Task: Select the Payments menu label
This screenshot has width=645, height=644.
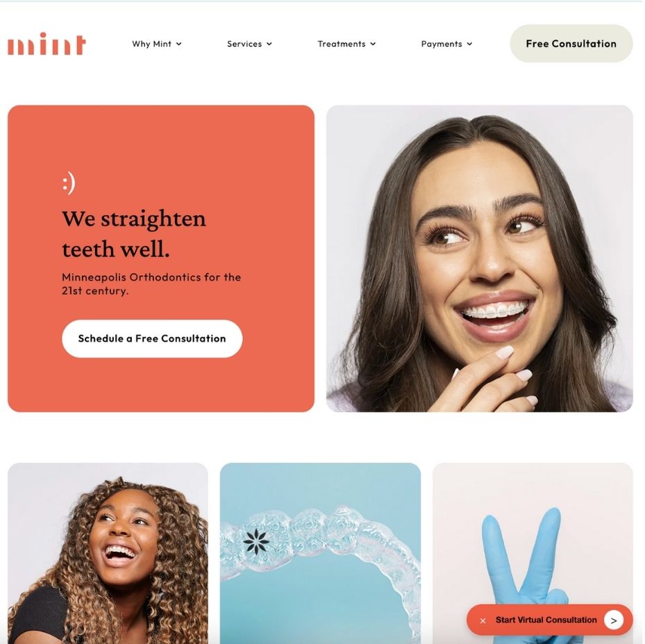Action: [442, 44]
